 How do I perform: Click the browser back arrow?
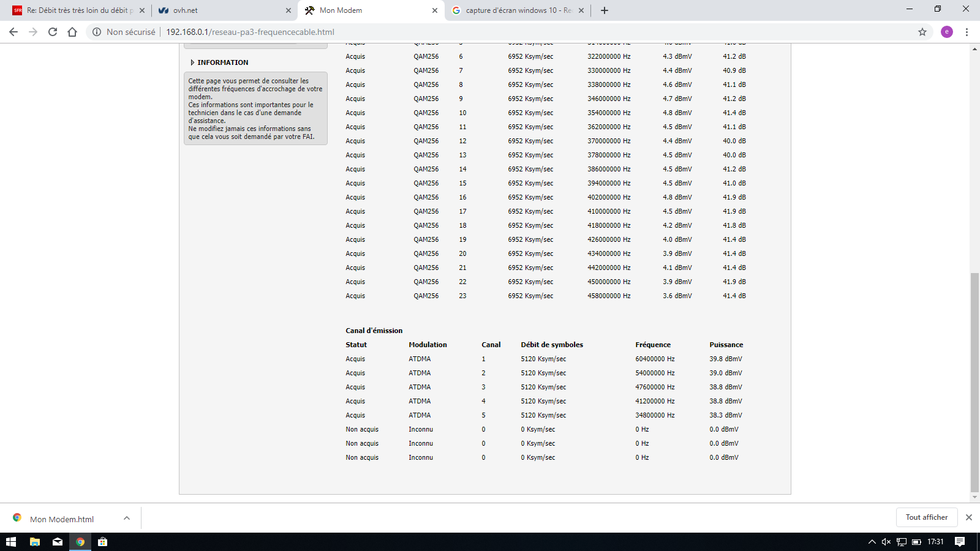click(13, 32)
